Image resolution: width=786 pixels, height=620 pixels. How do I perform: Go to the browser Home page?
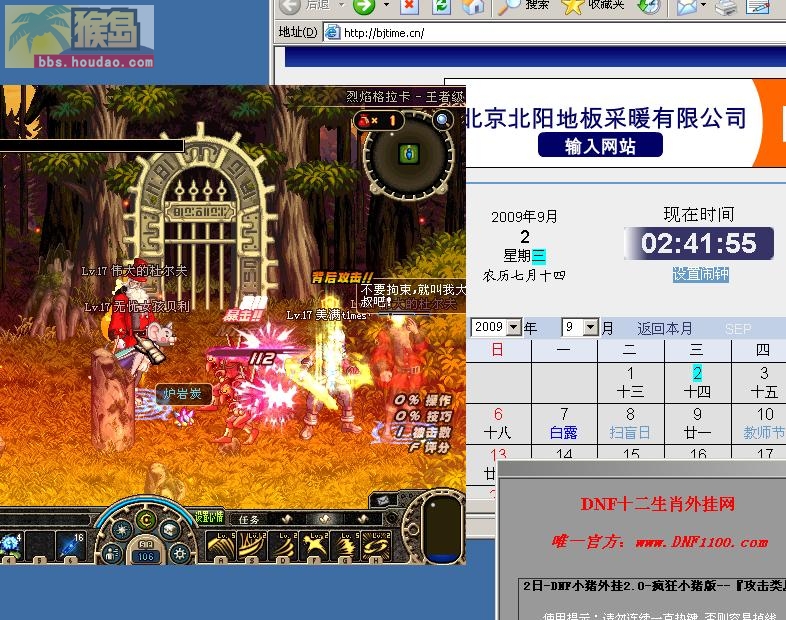pos(472,6)
